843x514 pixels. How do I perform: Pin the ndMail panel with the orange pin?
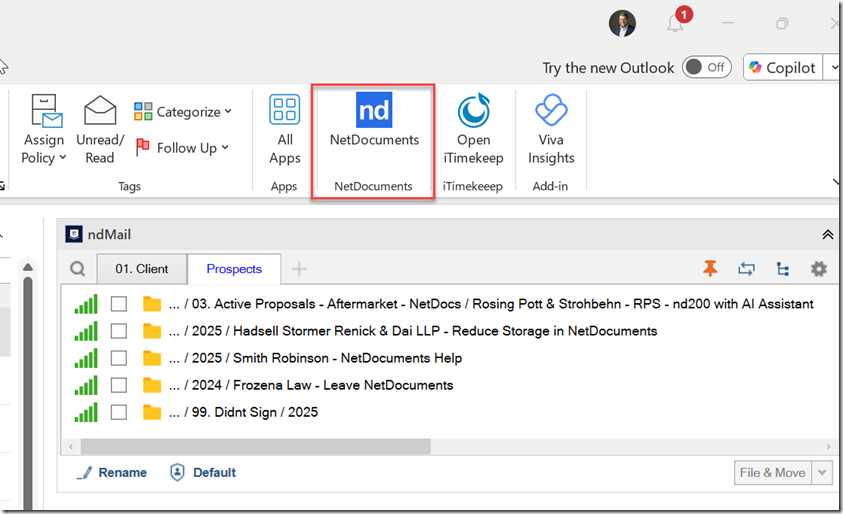(710, 268)
